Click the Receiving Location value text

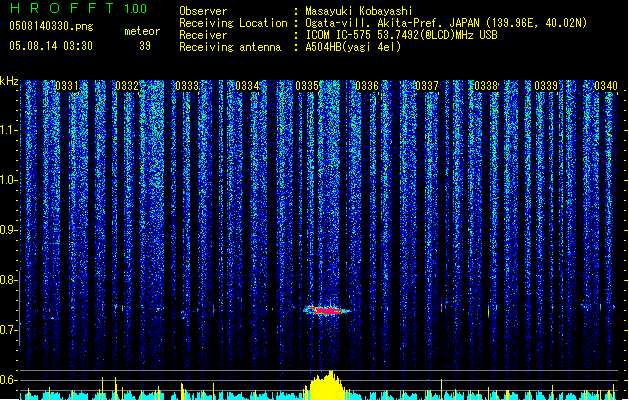446,23
